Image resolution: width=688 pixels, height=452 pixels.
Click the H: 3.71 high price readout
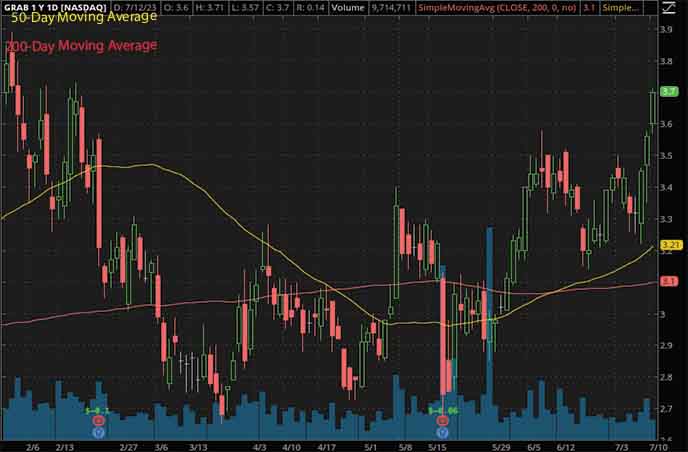(209, 7)
